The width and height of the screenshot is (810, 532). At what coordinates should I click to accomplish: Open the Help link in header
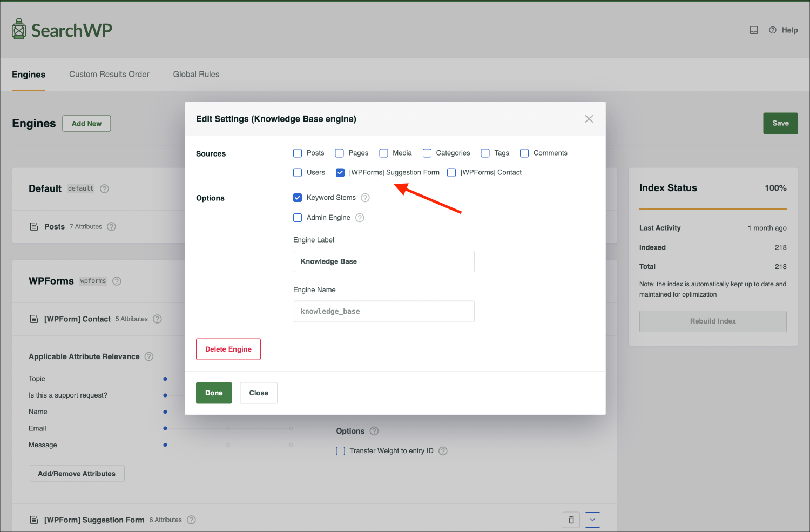pyautogui.click(x=784, y=30)
